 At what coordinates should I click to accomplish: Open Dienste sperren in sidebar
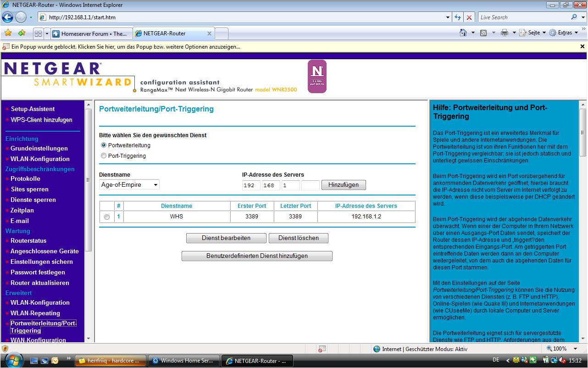[x=33, y=200]
